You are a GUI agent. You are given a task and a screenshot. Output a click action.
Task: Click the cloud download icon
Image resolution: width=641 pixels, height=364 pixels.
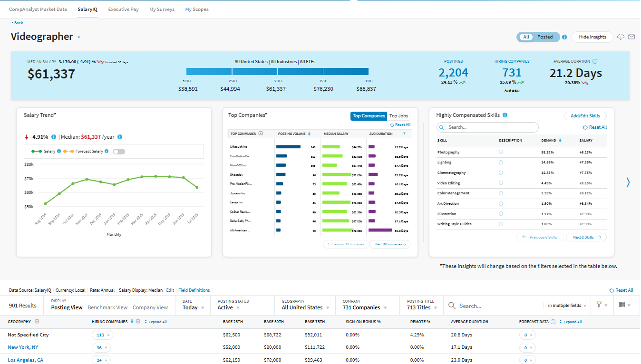point(621,37)
